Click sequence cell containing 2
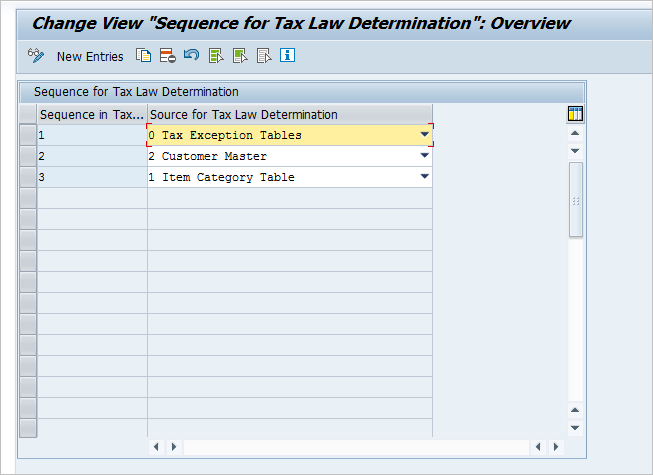Image resolution: width=653 pixels, height=475 pixels. pos(92,156)
